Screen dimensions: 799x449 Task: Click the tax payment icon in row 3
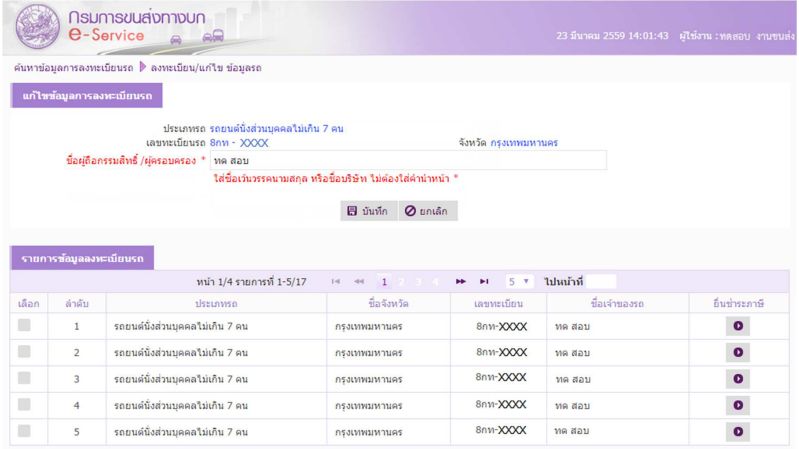point(738,379)
